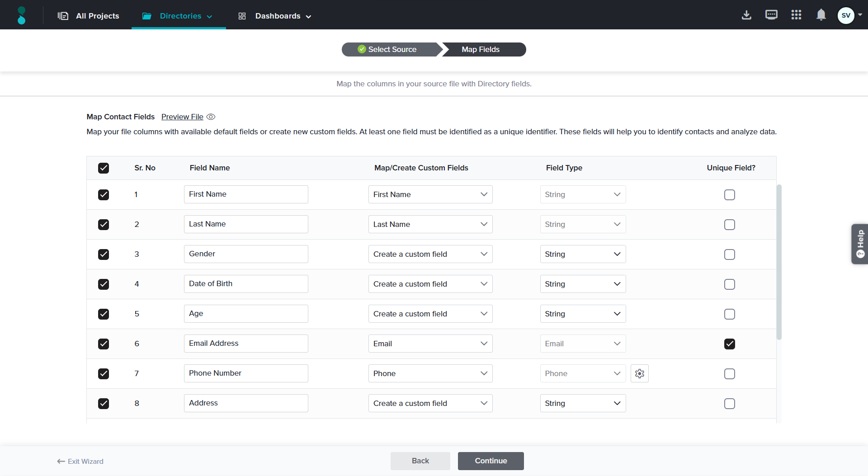This screenshot has width=868, height=476.
Task: Uncheck the select-all header checkbox
Action: pos(104,168)
